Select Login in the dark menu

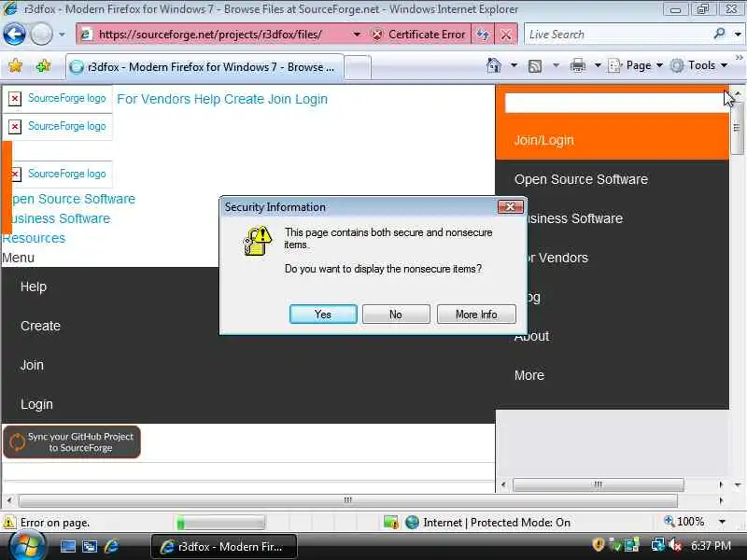(x=36, y=404)
